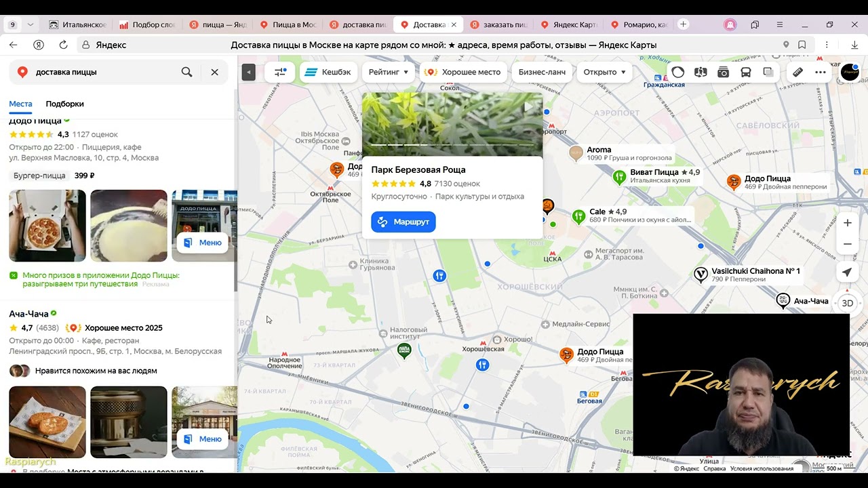Select the Aroma place map pin
Screen dimensions: 868x488
(x=576, y=152)
